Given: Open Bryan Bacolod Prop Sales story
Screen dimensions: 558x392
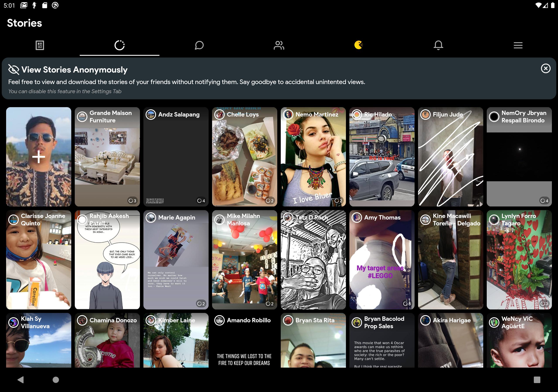Looking at the screenshot, I should [x=382, y=340].
